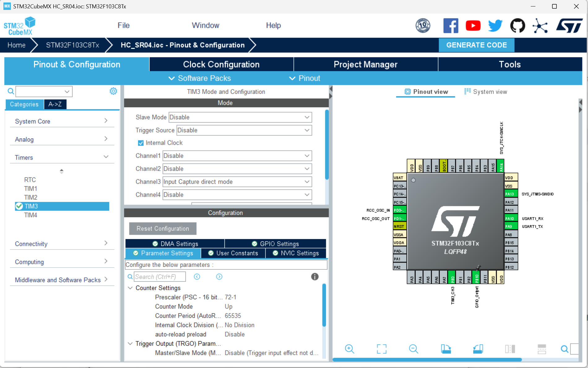Open the Trigger Source dropdown

click(244, 130)
